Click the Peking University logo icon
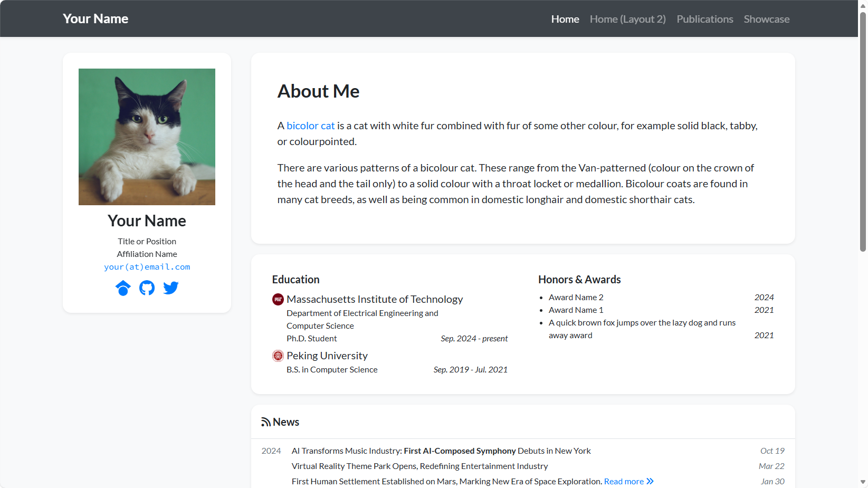This screenshot has height=488, width=868. 278,356
